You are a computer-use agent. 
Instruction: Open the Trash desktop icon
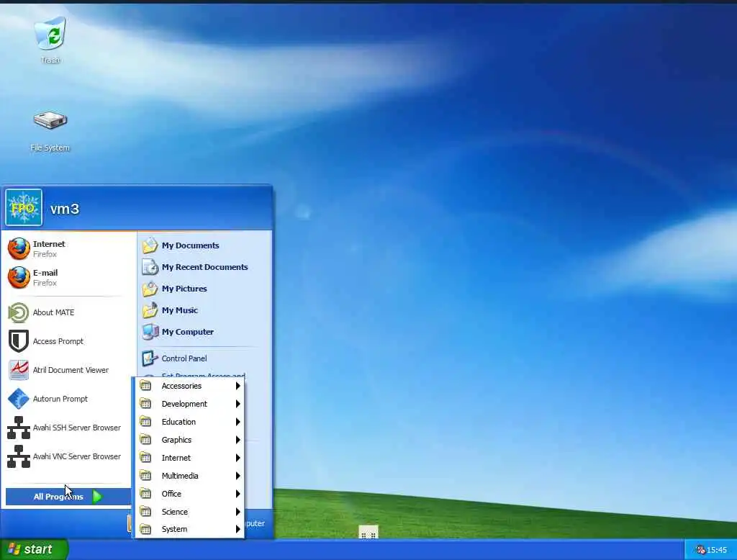[50, 34]
